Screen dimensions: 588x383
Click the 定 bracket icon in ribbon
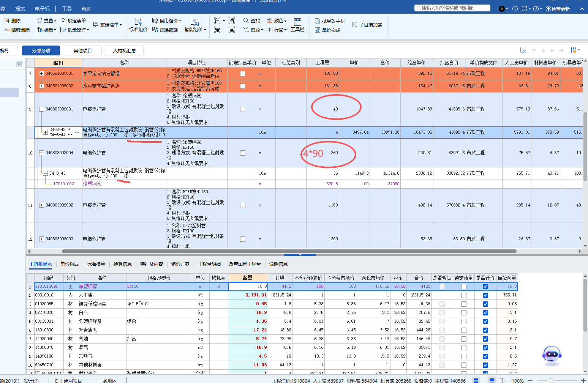coord(217,30)
